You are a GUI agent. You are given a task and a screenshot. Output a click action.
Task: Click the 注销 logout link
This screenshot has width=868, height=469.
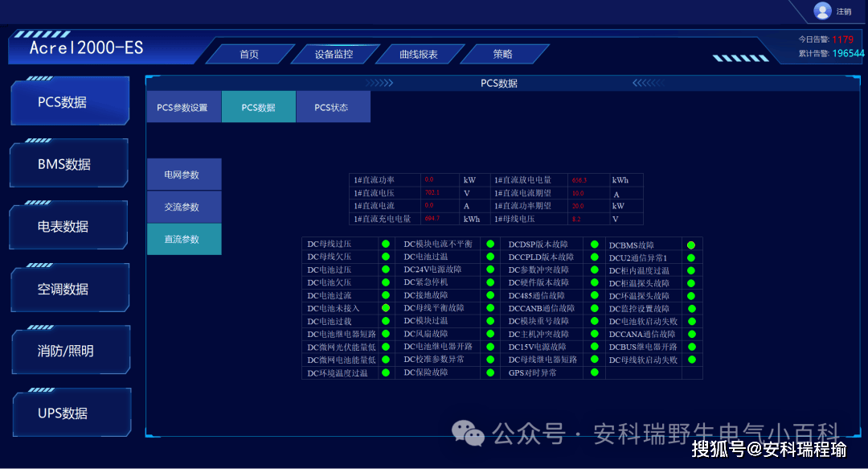point(844,11)
